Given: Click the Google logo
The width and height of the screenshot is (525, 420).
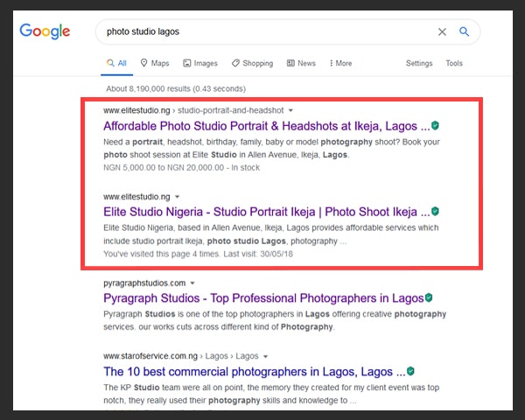Looking at the screenshot, I should tap(45, 31).
